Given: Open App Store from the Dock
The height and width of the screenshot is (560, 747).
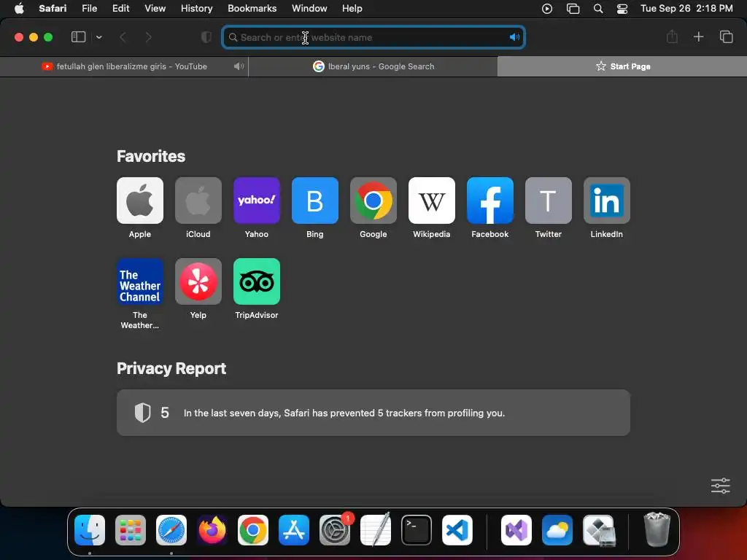Looking at the screenshot, I should (293, 529).
